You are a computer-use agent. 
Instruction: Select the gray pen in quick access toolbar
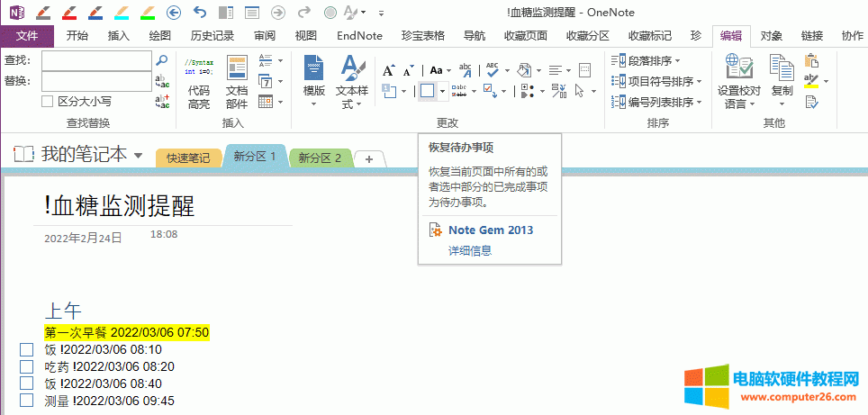click(43, 12)
